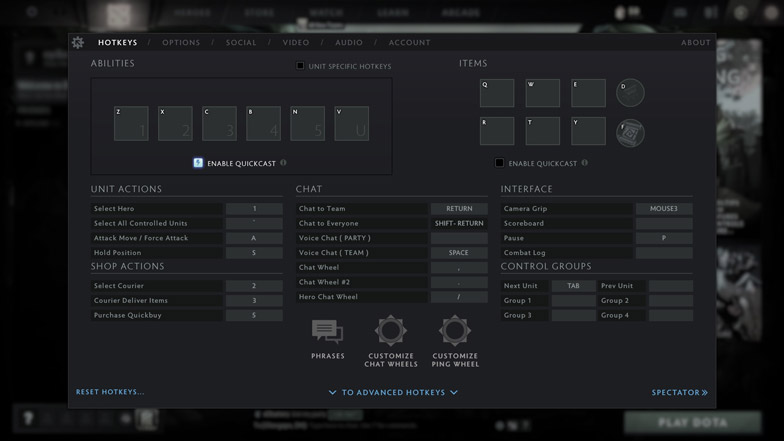Select item slot R

pos(497,131)
